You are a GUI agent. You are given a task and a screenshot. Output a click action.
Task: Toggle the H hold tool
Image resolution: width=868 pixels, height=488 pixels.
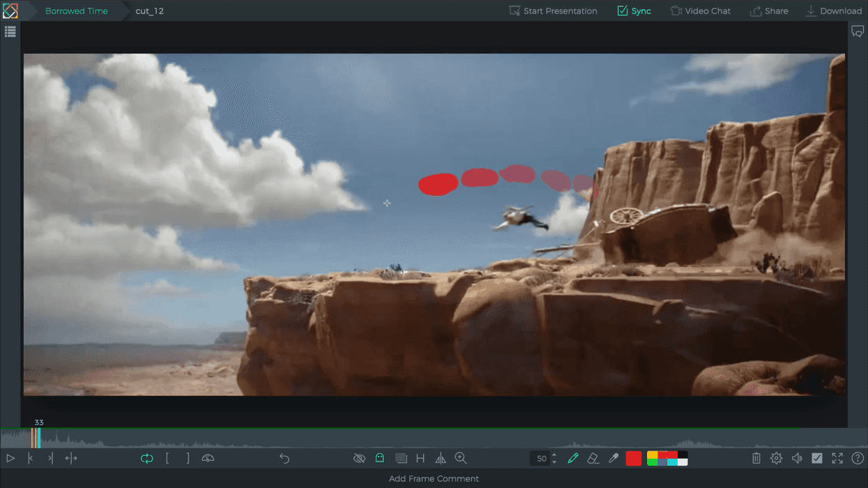tap(420, 459)
